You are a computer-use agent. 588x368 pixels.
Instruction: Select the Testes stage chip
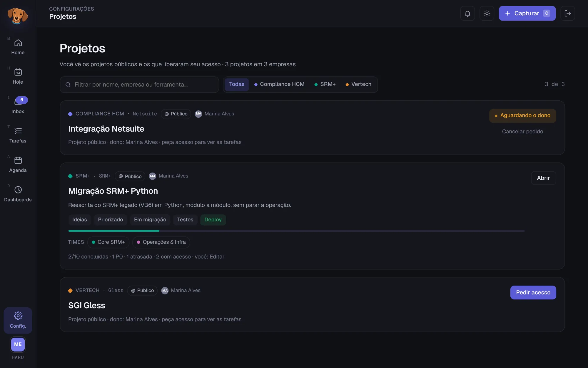pos(185,220)
